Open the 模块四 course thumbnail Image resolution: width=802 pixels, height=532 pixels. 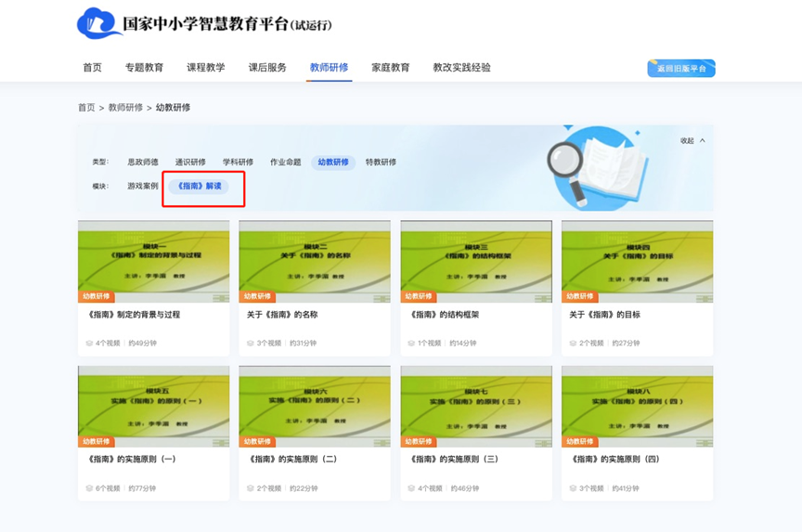[x=638, y=262]
